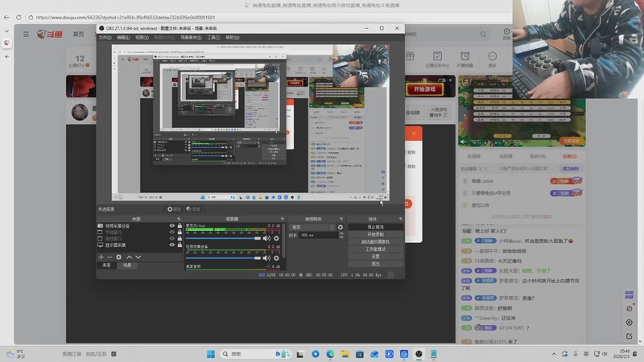The height and width of the screenshot is (362, 644).
Task: Pop out the 控件 dock panel icon
Action: click(x=401, y=219)
